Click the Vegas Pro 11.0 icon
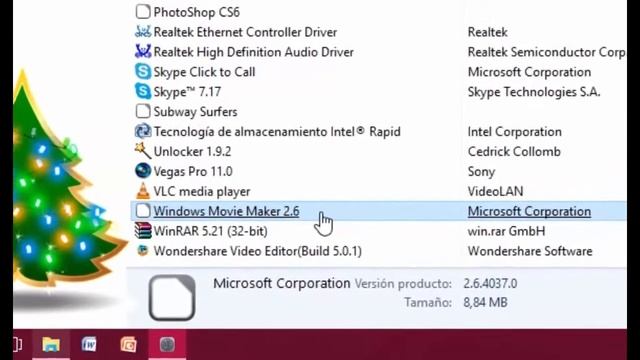This screenshot has height=360, width=640. coord(143,171)
